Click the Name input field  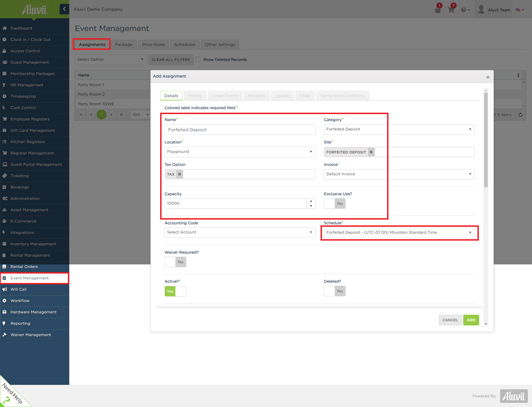point(240,130)
